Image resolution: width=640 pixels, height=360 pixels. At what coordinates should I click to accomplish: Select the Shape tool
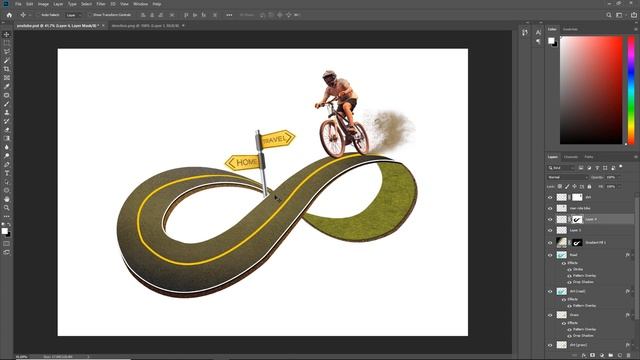(7, 191)
